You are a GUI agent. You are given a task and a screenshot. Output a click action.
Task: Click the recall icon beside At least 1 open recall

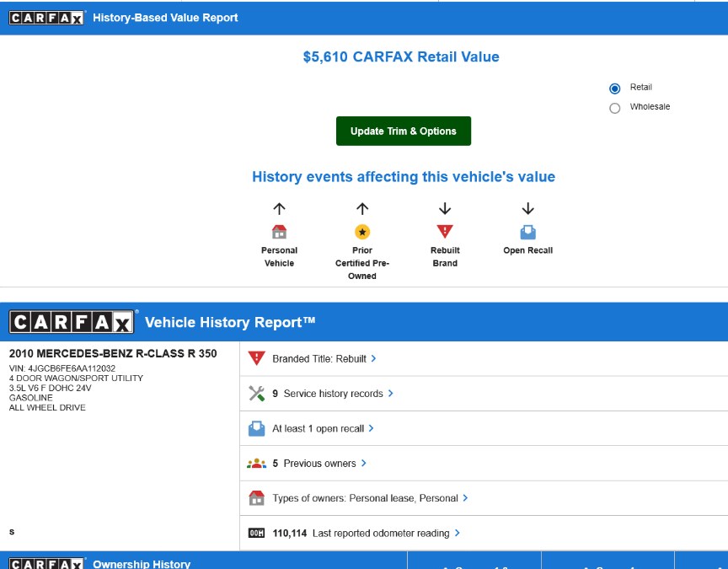tap(256, 428)
